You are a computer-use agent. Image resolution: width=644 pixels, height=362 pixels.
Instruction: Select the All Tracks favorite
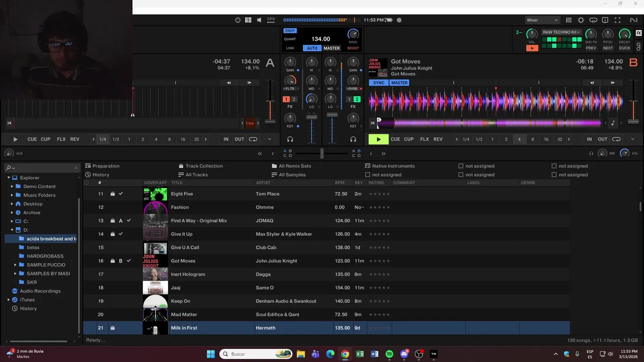point(193,174)
